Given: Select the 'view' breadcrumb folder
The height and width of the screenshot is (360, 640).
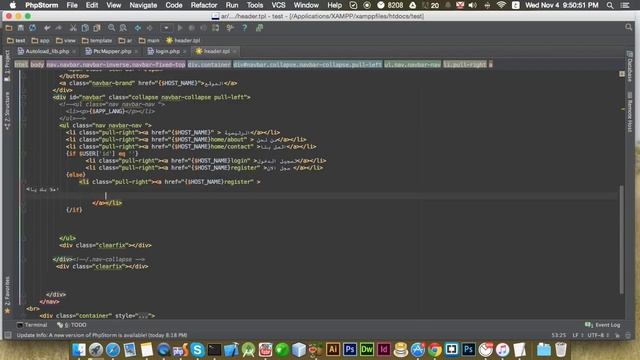Looking at the screenshot, I should [x=66, y=40].
